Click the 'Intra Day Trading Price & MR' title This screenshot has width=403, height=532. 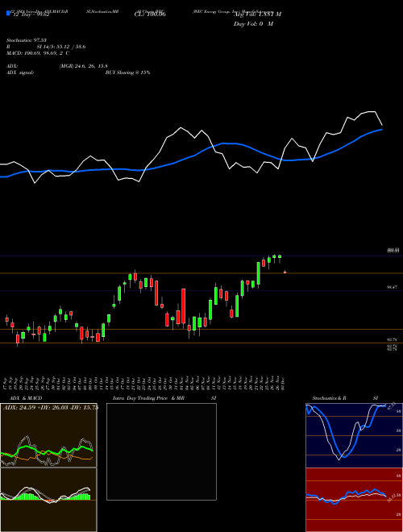148,398
